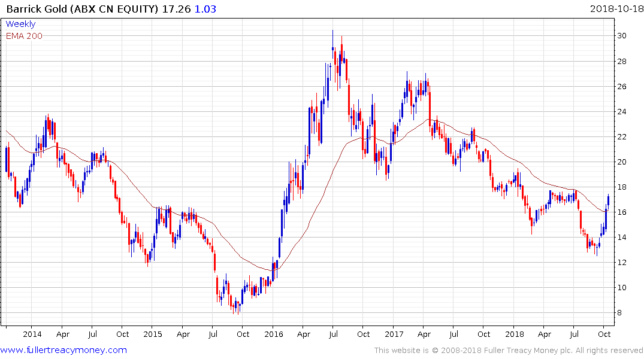Click the 2017 year axis label
Image resolution: width=644 pixels, height=359 pixels.
394,334
